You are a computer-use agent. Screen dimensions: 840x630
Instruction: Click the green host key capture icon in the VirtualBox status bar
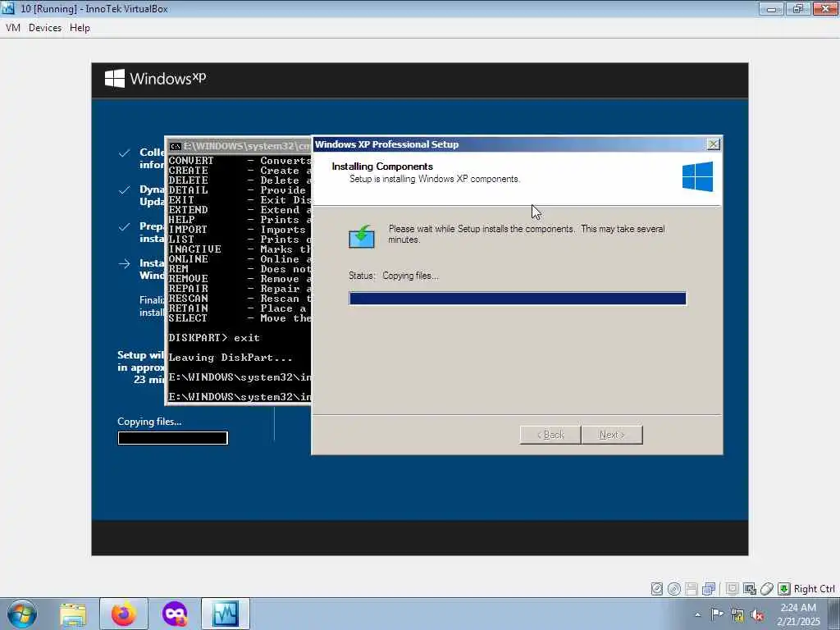tap(783, 589)
